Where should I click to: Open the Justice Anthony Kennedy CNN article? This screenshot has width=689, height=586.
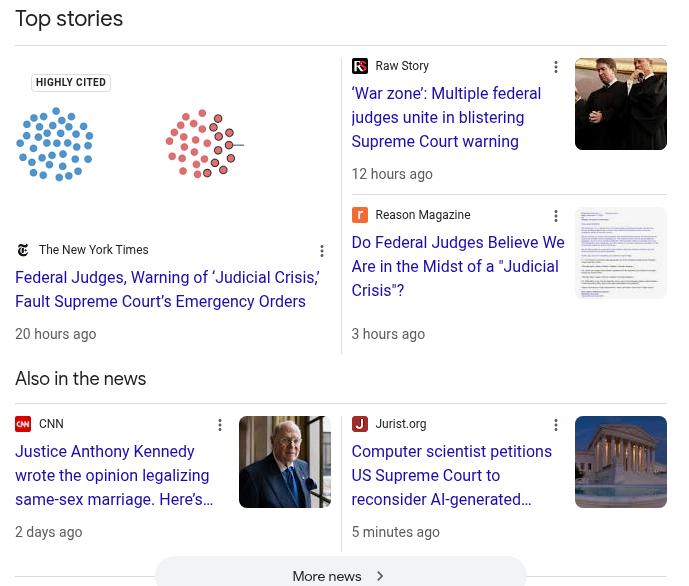point(112,475)
